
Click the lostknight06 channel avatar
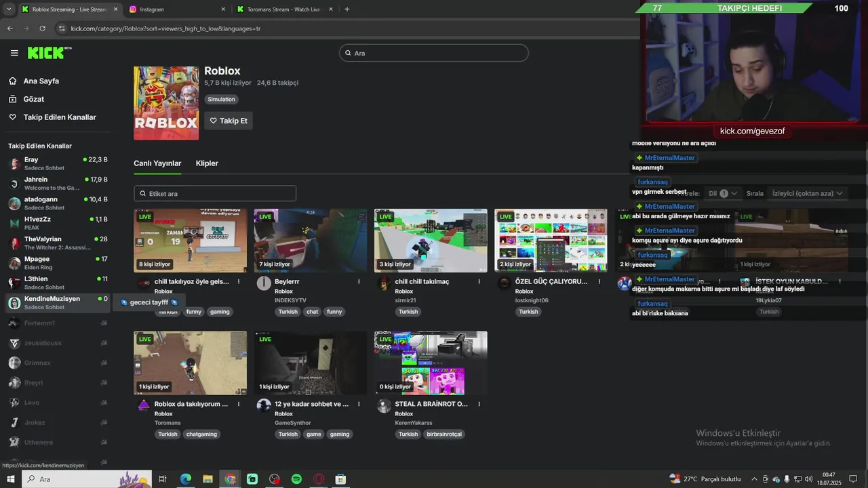(504, 283)
